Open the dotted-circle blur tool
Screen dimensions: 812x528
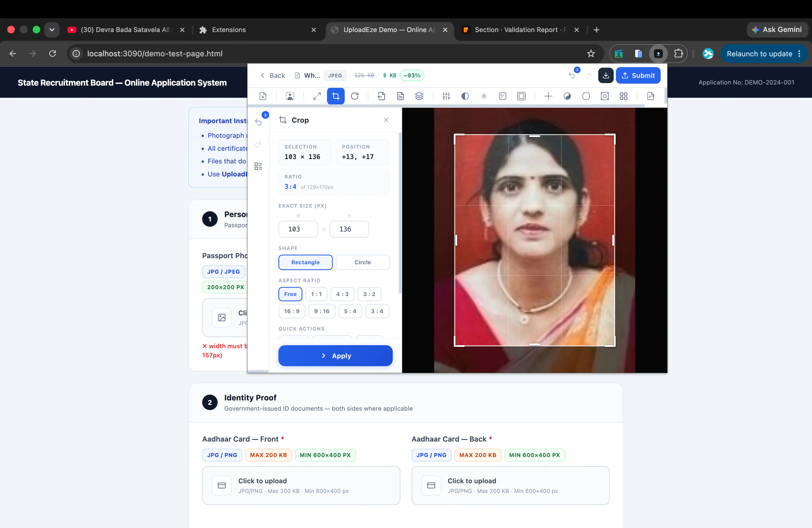484,96
